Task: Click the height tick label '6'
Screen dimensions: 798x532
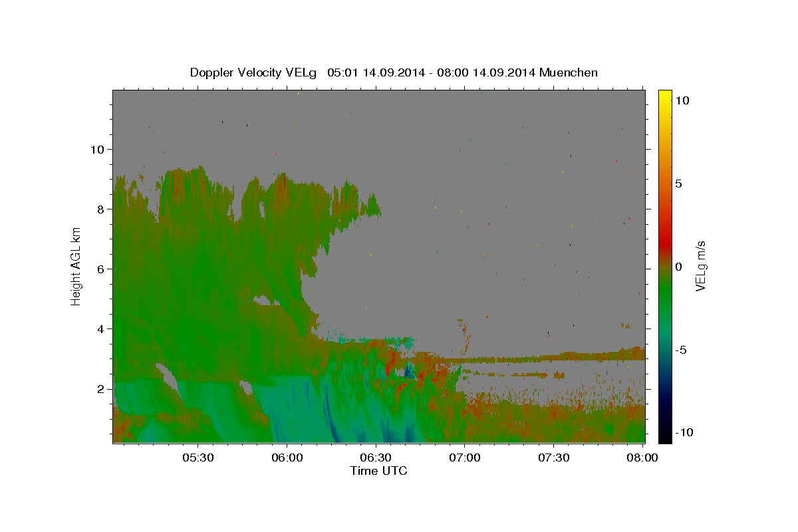Action: coord(102,269)
